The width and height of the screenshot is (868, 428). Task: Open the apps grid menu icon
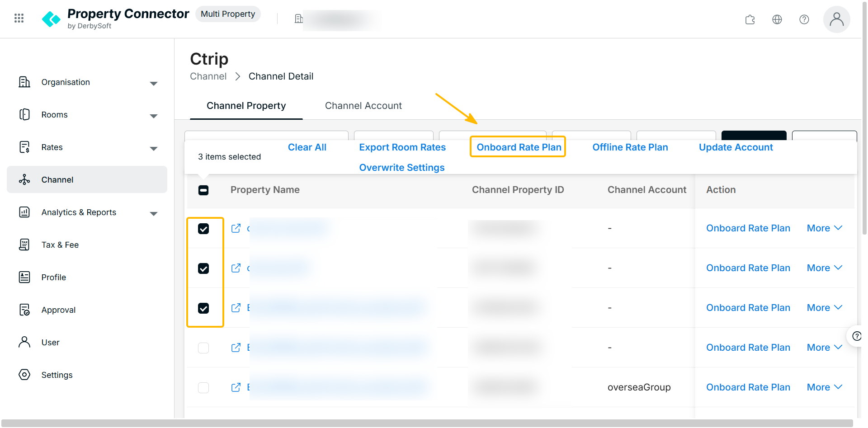(19, 18)
